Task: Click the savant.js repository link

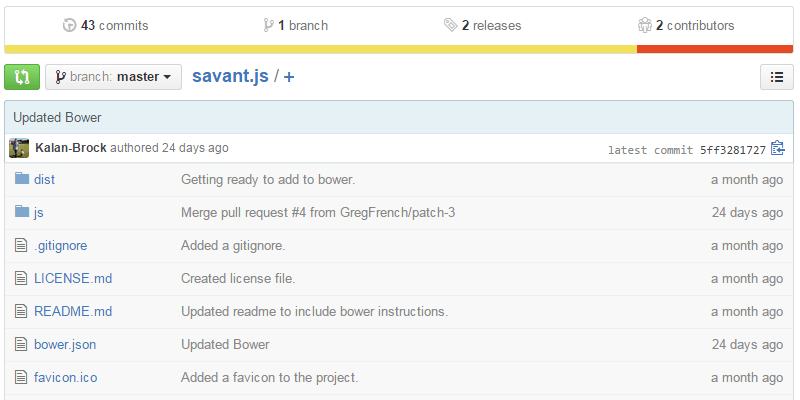Action: (x=230, y=77)
